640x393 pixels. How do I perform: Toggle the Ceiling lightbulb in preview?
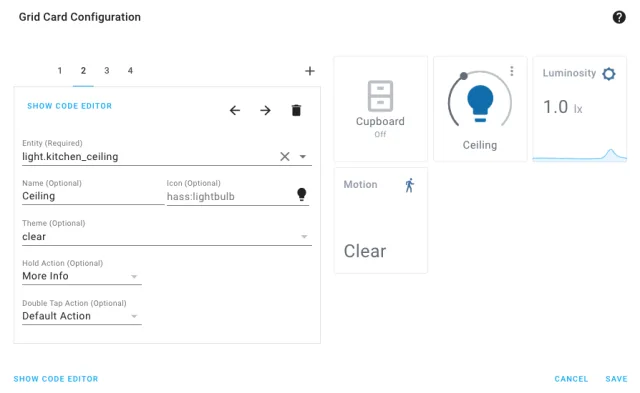[480, 103]
